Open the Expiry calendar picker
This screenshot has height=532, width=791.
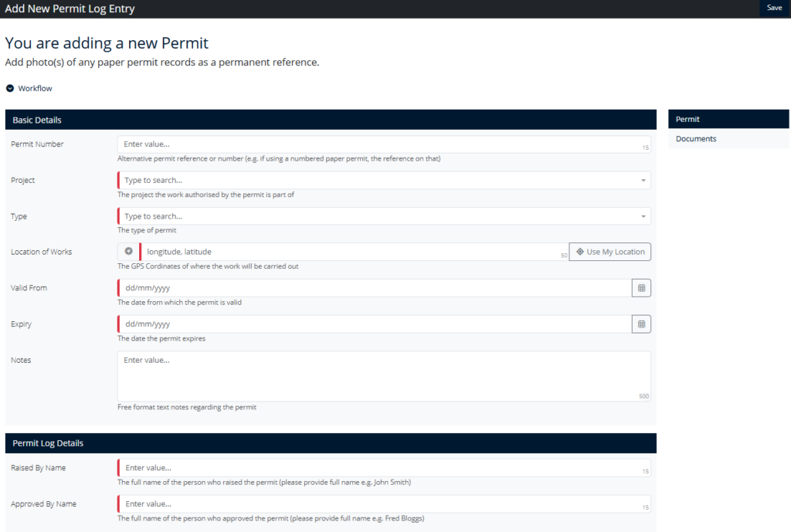coord(641,324)
